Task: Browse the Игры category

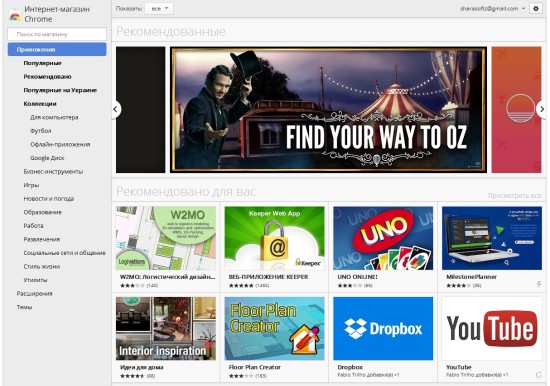Action: click(31, 185)
